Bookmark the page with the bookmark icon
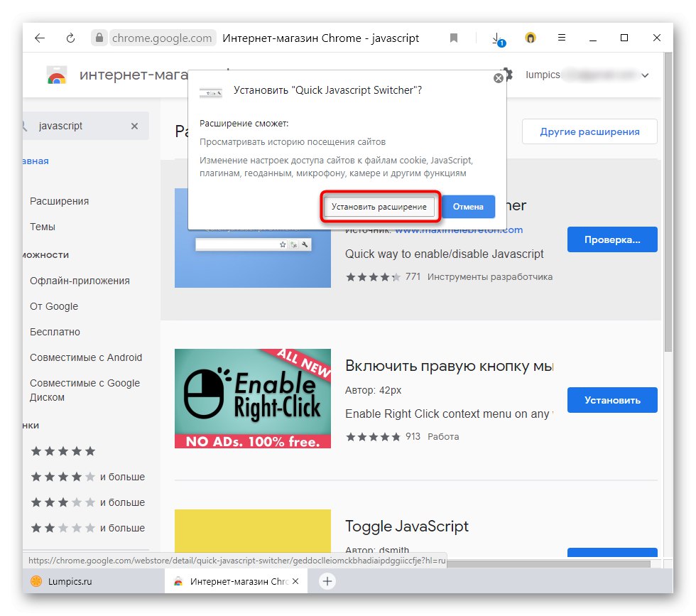The image size is (696, 616). tap(454, 38)
